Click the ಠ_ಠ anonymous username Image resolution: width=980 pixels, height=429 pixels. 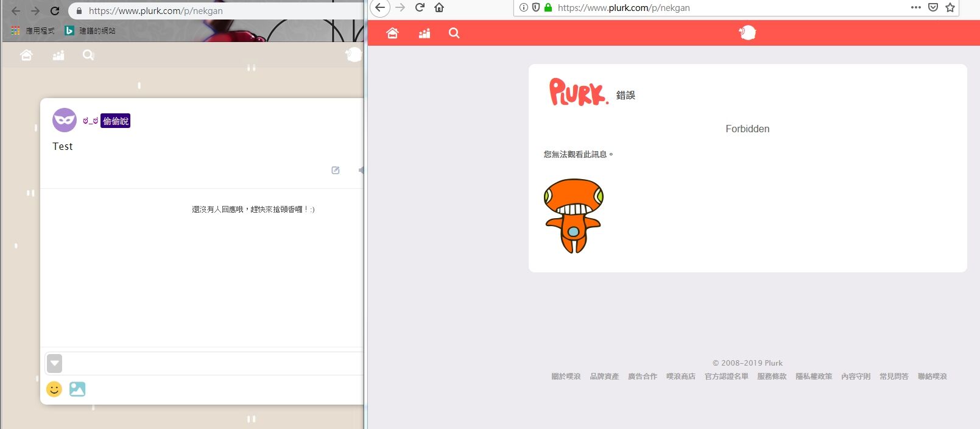tap(91, 121)
